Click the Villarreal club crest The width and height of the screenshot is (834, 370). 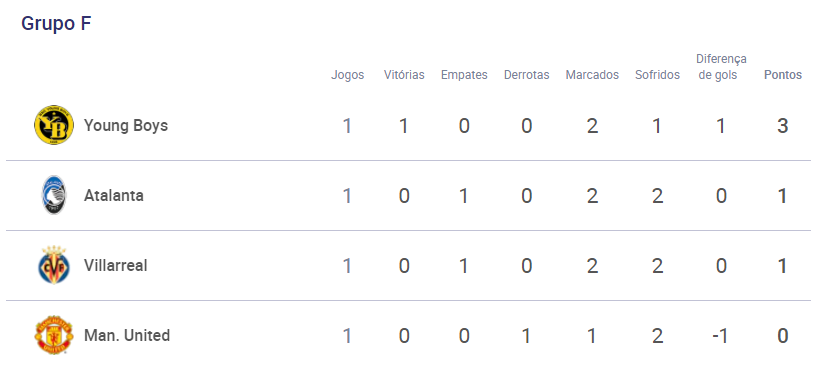[54, 265]
